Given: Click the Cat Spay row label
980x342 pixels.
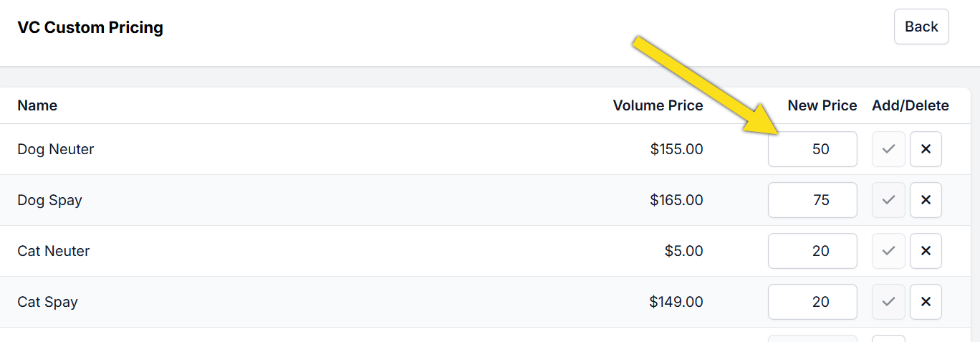Looking at the screenshot, I should point(47,302).
